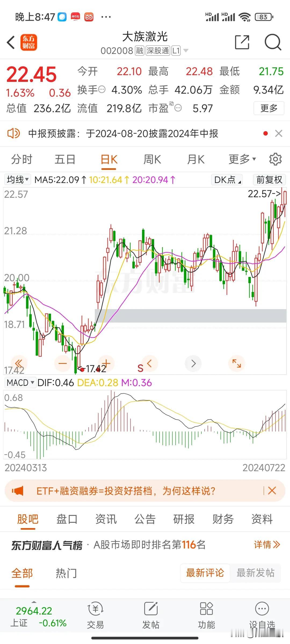Viewport: 290px width, 644px height.
Task: Open the 上证 index ticker
Action: 38,617
